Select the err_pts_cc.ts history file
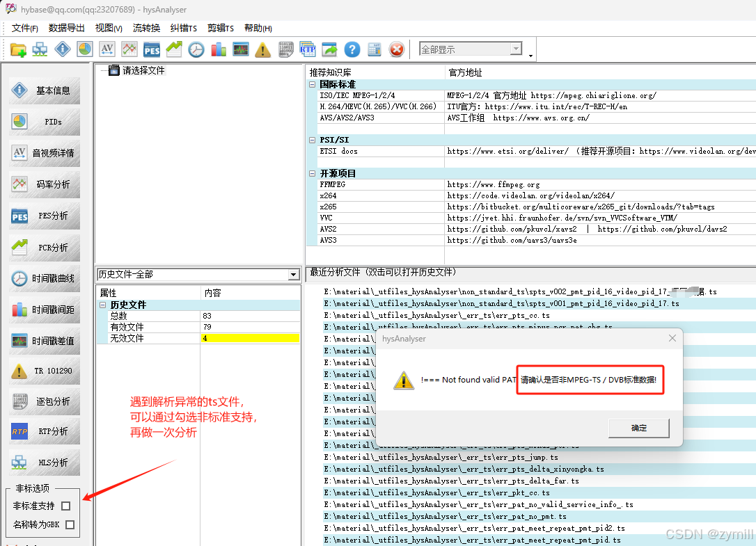Image resolution: width=756 pixels, height=546 pixels. [x=436, y=315]
